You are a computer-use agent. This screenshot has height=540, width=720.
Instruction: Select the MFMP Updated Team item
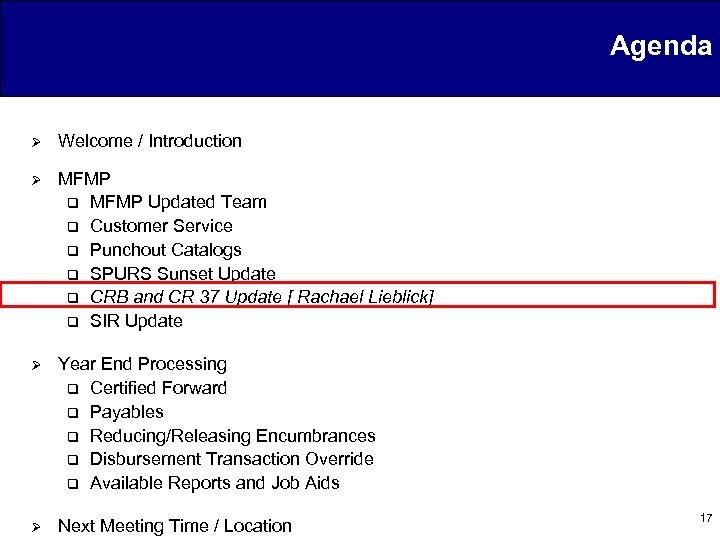pyautogui.click(x=178, y=202)
